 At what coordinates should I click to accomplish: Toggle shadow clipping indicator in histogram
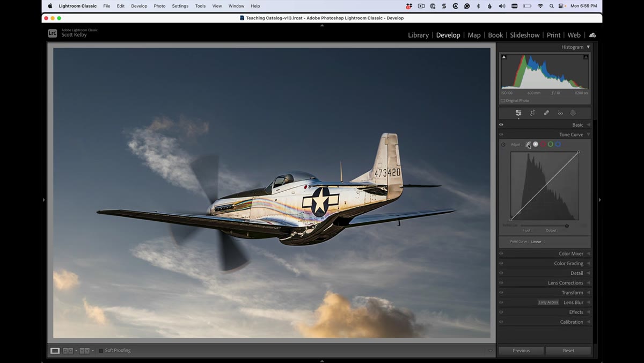pos(503,57)
